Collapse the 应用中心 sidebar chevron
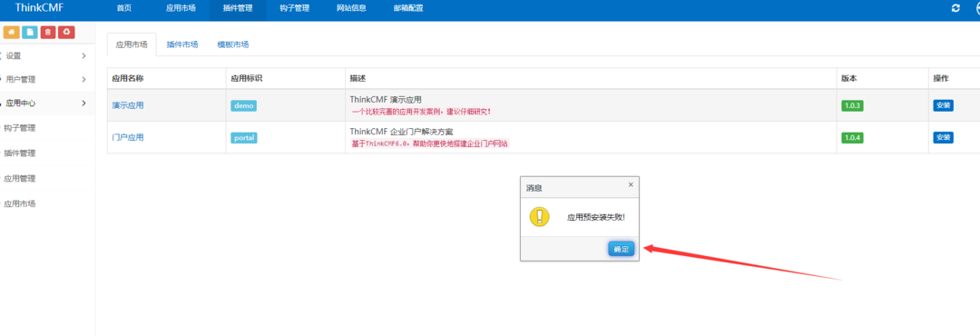The image size is (980, 336). (x=83, y=103)
